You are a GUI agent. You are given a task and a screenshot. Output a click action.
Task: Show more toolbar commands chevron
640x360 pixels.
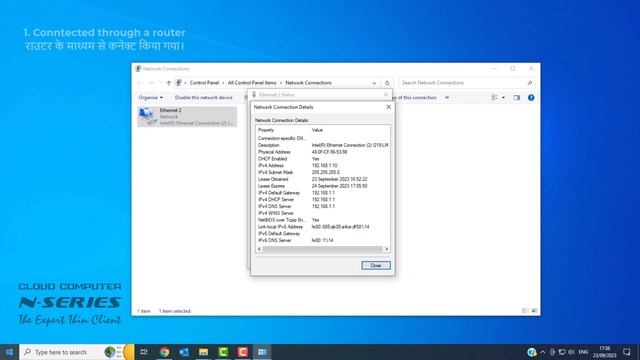[447, 98]
